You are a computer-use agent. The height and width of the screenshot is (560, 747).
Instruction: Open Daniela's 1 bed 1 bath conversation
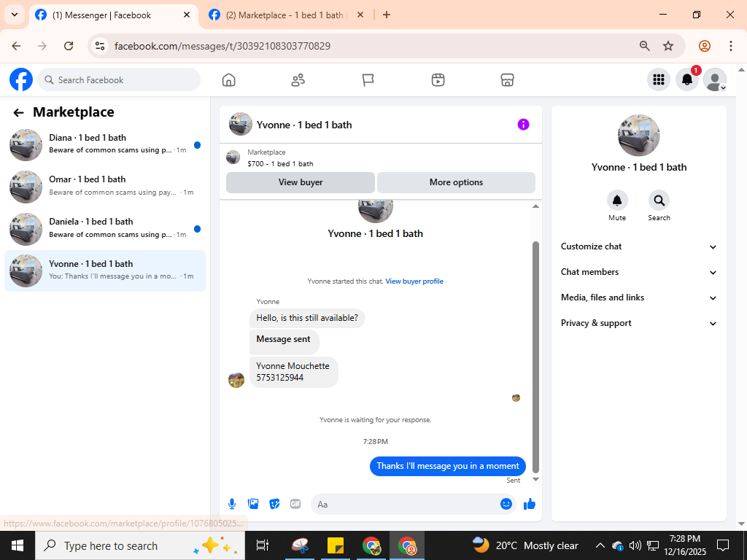105,228
